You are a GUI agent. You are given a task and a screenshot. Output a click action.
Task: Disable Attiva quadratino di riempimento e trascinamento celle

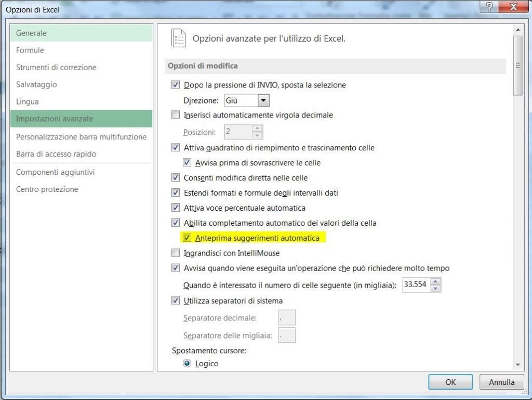pyautogui.click(x=176, y=148)
